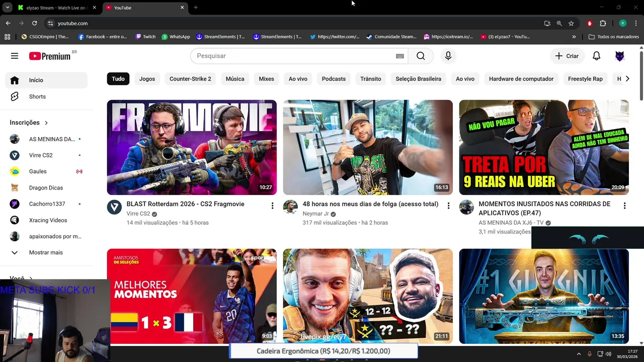Select the Tudo filter chip
The width and height of the screenshot is (644, 362).
coord(118,79)
